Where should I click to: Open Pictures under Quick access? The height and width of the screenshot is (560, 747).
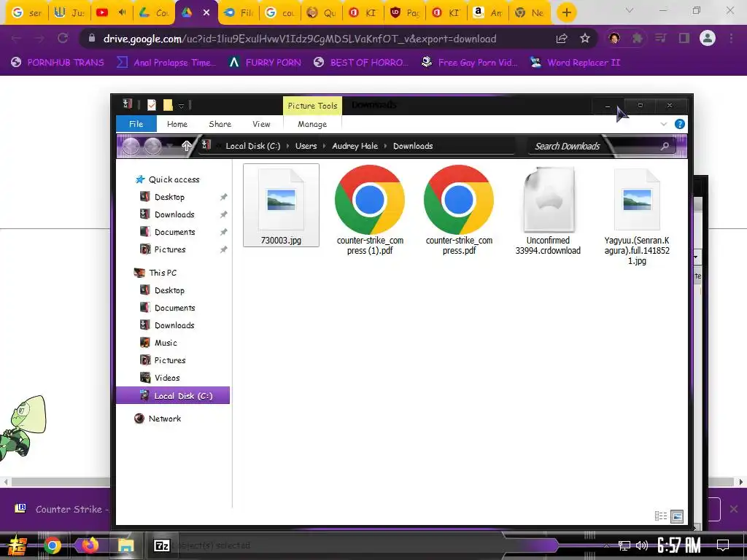click(x=170, y=249)
